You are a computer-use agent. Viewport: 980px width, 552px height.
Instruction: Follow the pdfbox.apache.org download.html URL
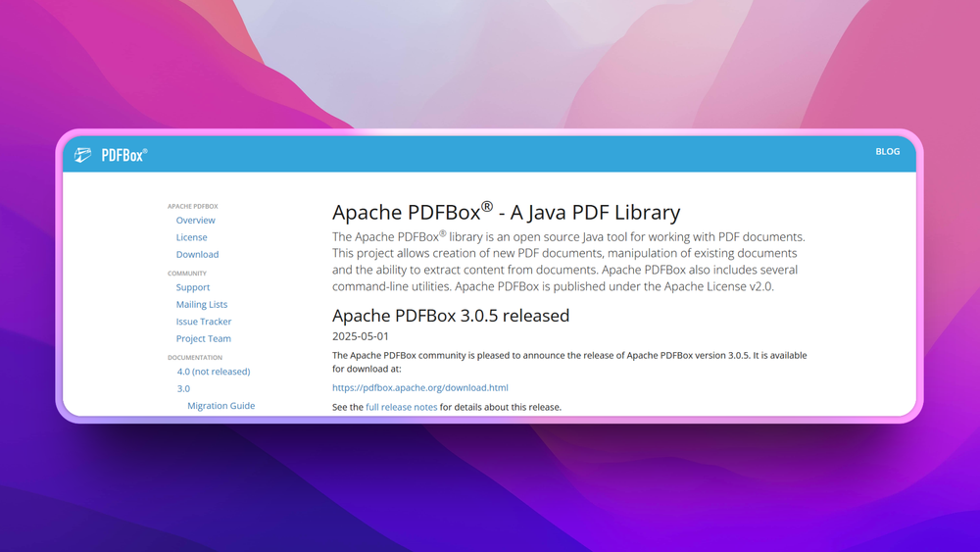click(x=420, y=387)
